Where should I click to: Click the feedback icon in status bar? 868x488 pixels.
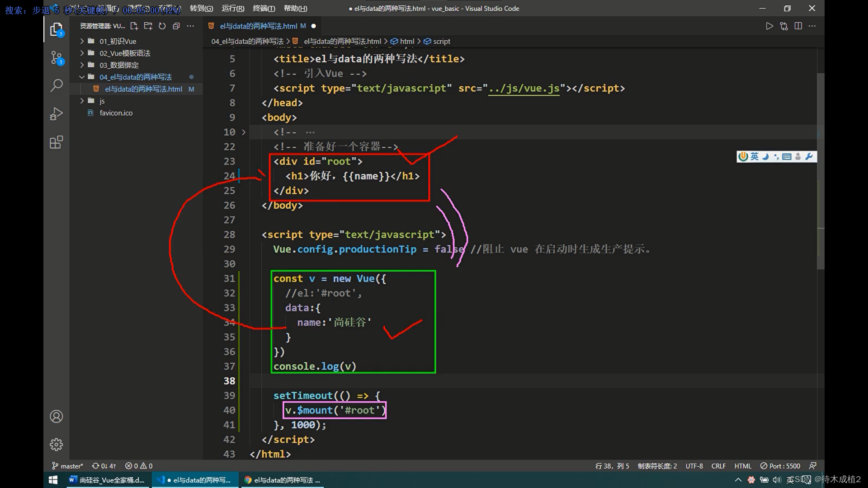coord(813,466)
